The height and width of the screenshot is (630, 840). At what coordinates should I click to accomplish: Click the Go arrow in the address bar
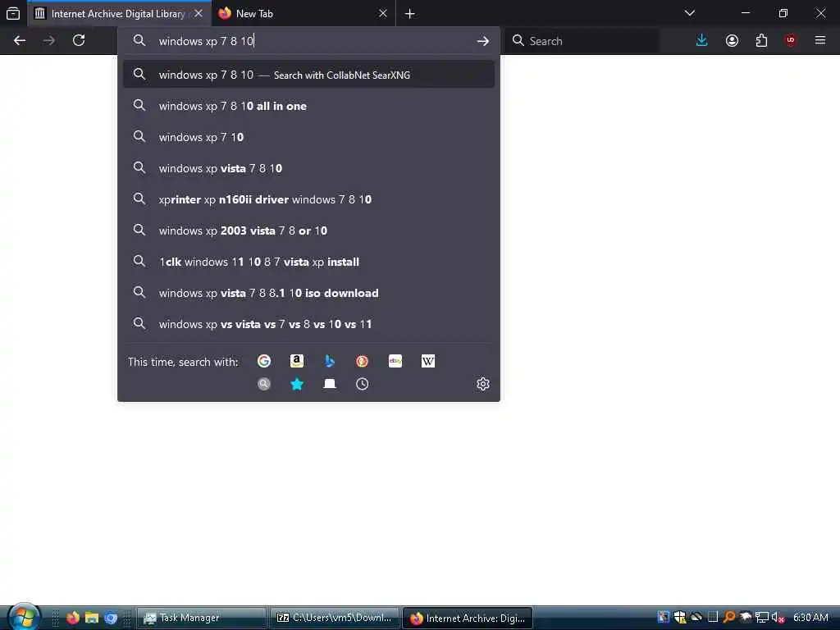click(x=482, y=41)
